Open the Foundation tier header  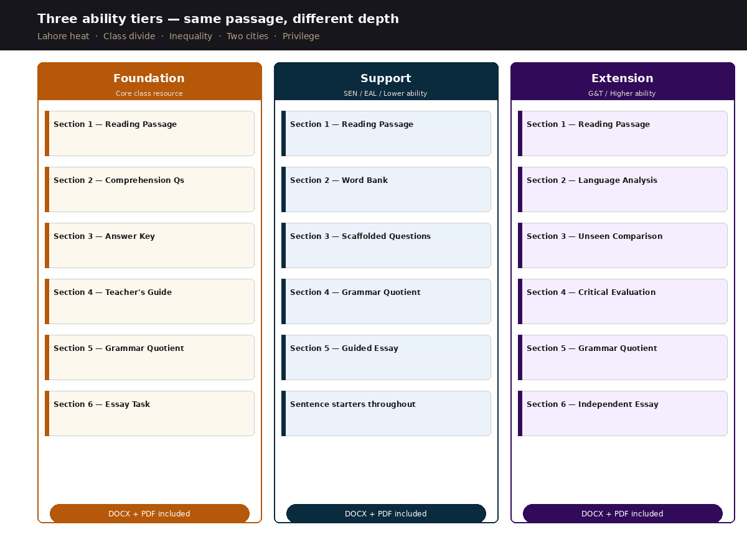click(x=149, y=82)
